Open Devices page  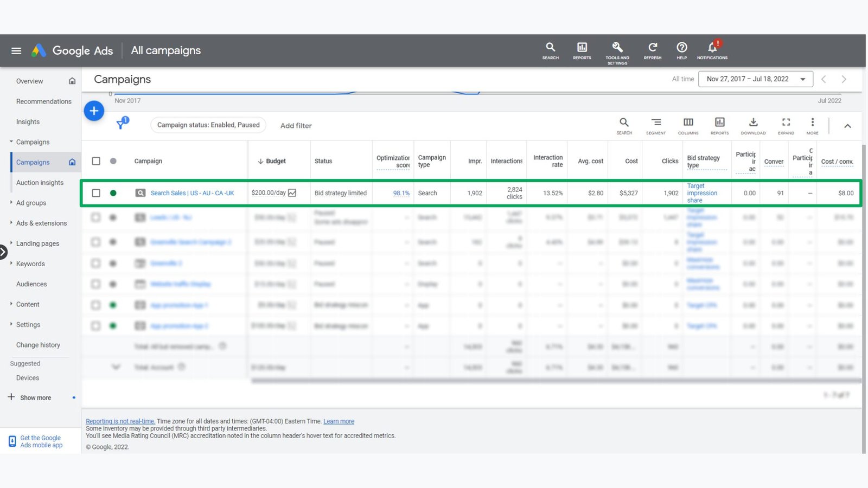[28, 378]
